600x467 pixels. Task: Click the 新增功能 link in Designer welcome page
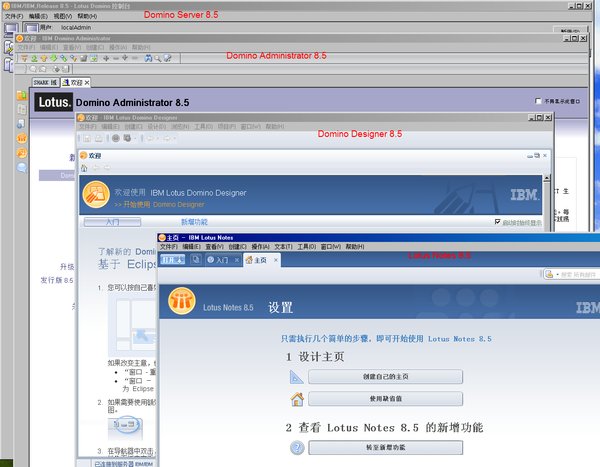[194, 222]
